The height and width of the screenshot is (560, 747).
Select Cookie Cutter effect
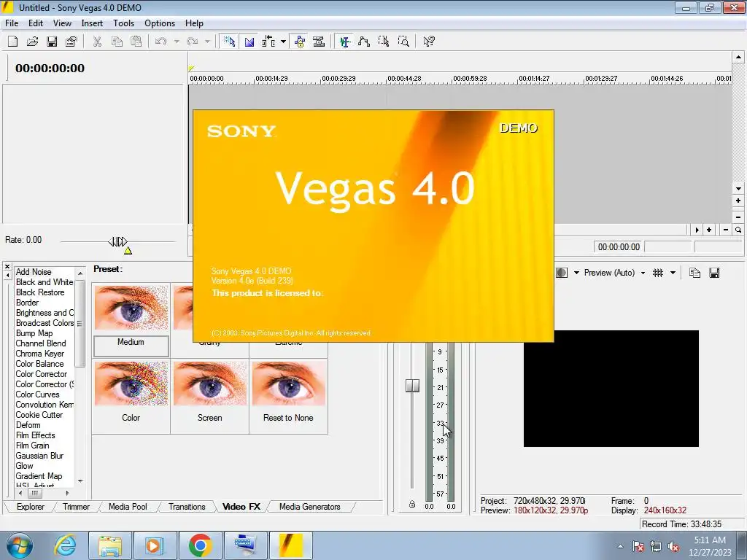(39, 415)
